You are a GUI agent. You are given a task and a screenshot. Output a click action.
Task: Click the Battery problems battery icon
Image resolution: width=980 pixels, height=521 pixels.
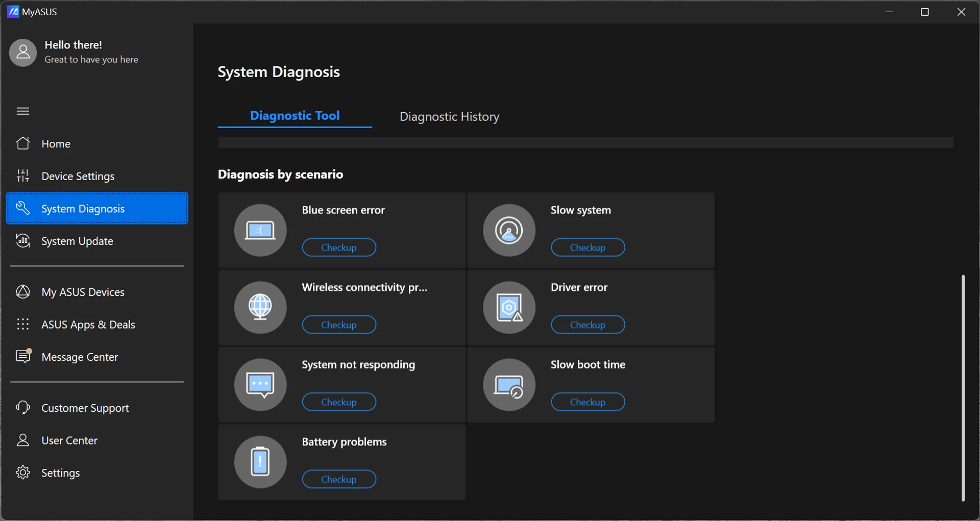[x=260, y=462]
